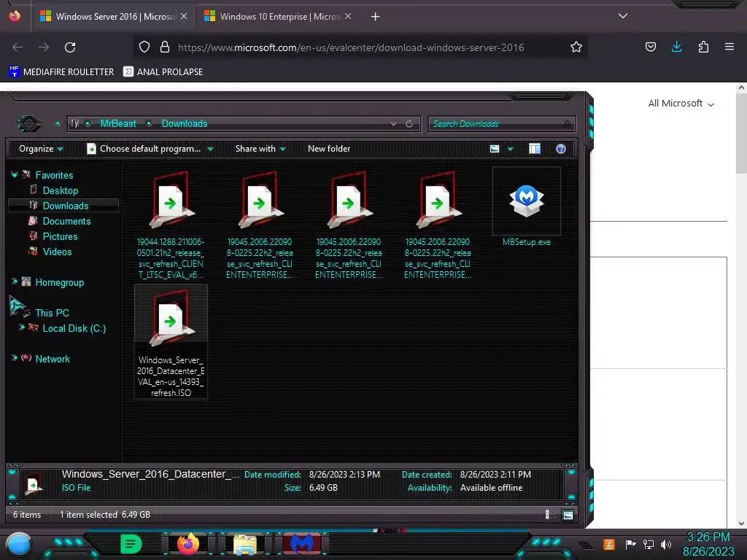Expand the Homegroup node
The width and height of the screenshot is (747, 560).
pyautogui.click(x=15, y=282)
